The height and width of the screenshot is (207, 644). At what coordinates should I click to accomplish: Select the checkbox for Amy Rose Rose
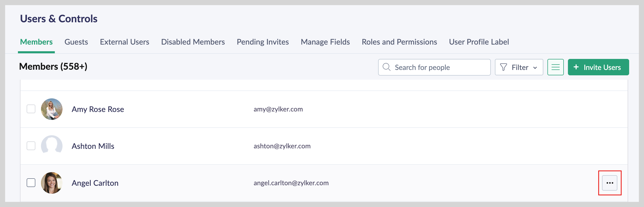point(31,109)
